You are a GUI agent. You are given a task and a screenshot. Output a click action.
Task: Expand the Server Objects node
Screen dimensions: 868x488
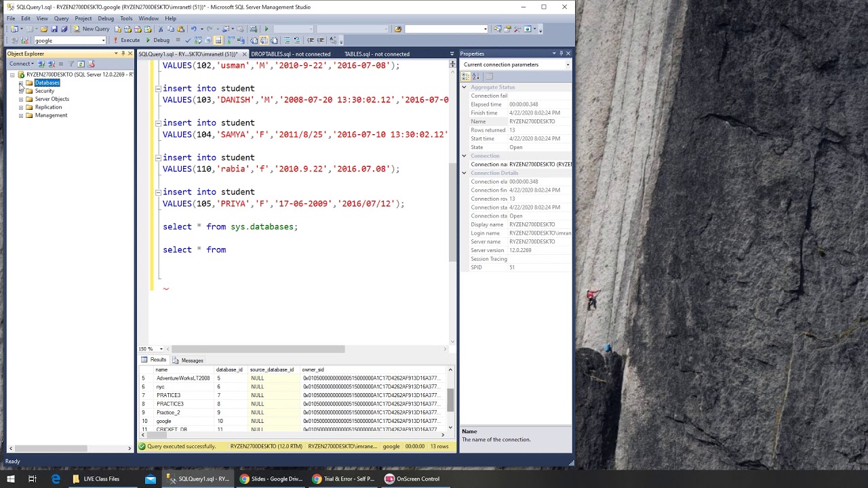[21, 99]
